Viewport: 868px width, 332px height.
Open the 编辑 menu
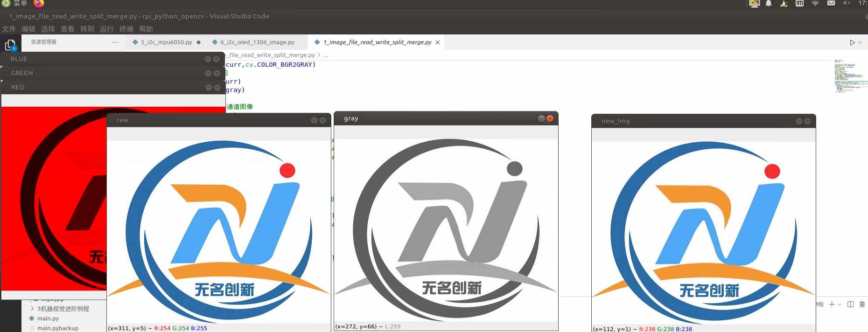coord(28,29)
